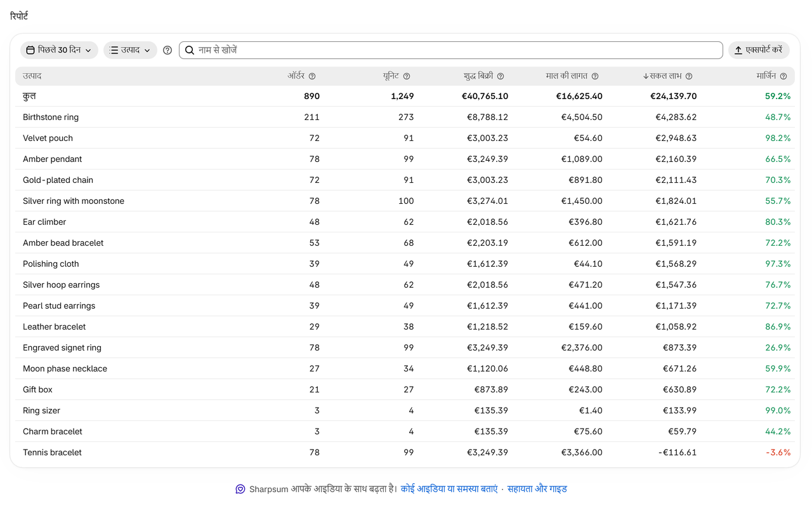Select the Pearl stud earrings product name

59,305
